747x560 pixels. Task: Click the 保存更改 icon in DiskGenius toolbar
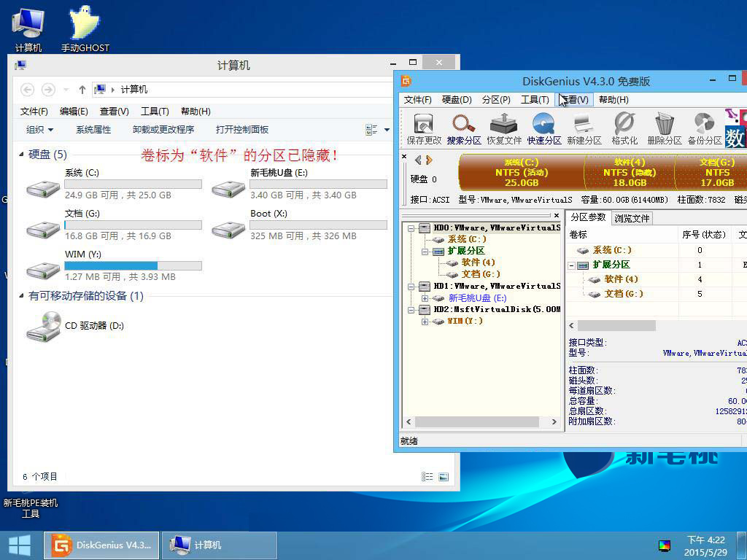click(423, 128)
